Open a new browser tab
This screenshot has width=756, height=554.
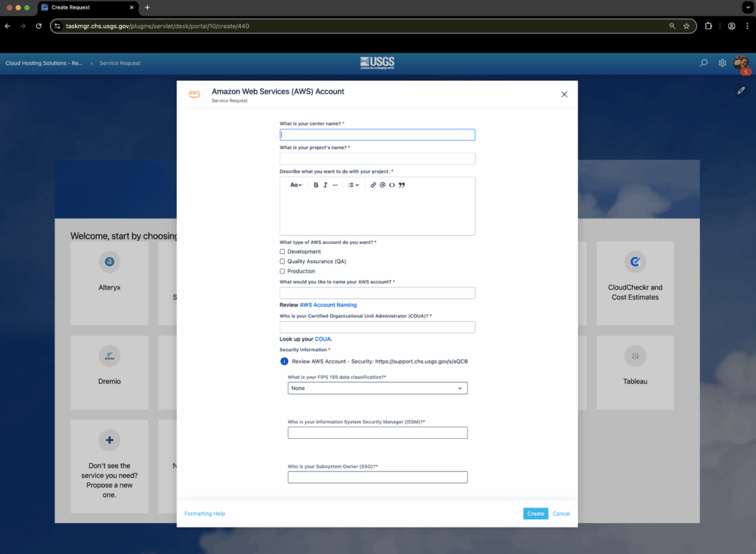click(148, 7)
